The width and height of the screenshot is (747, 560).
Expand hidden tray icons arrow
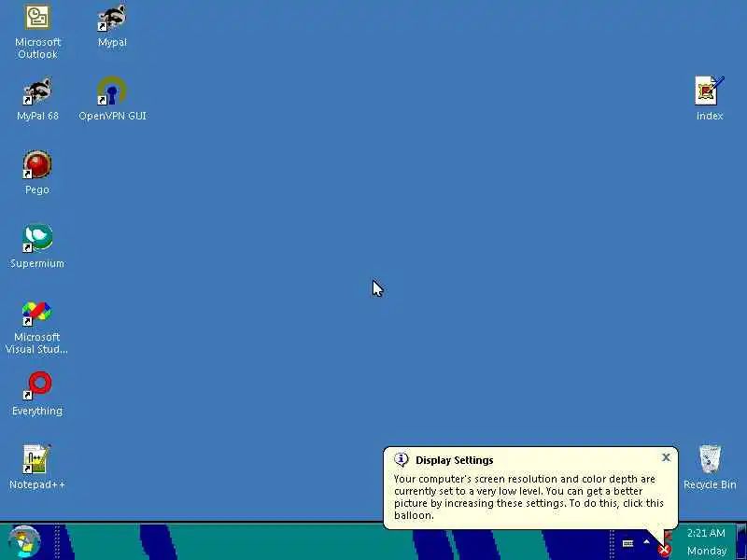(x=646, y=542)
